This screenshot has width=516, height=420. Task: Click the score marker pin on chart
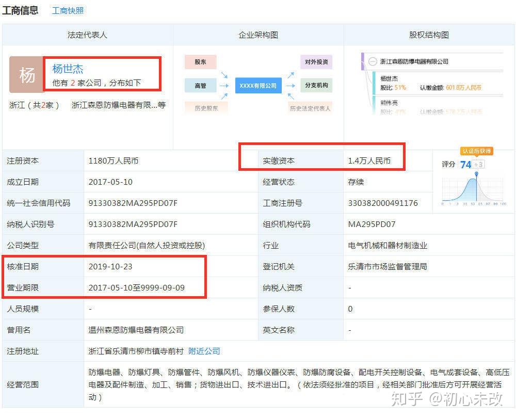click(476, 174)
